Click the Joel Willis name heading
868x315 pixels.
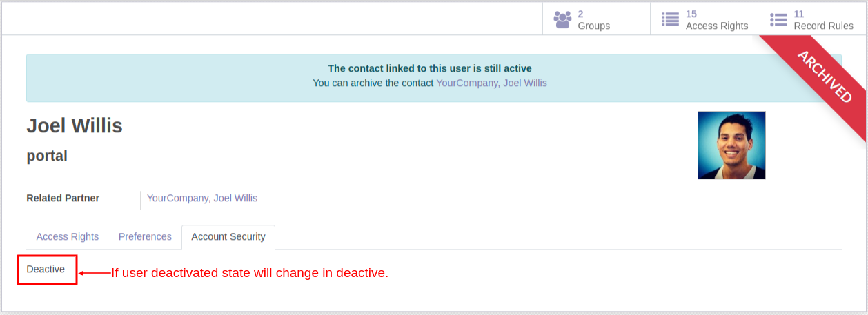click(75, 125)
